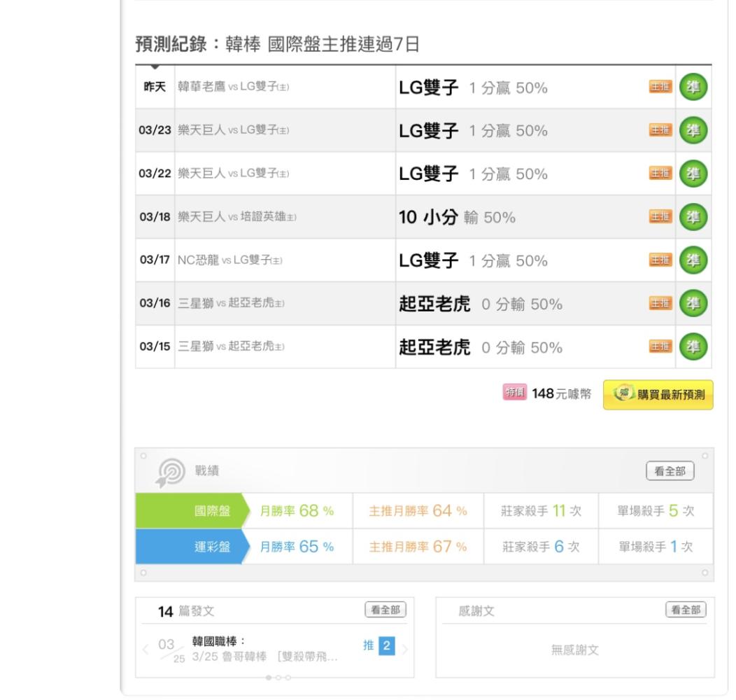Viewport: 736px width, 700px height.
Task: Click the green 準 badge in 03/18 row
Action: click(693, 216)
